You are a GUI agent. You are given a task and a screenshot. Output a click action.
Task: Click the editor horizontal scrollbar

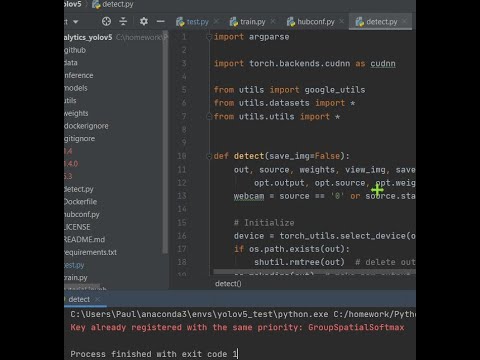coord(314,272)
